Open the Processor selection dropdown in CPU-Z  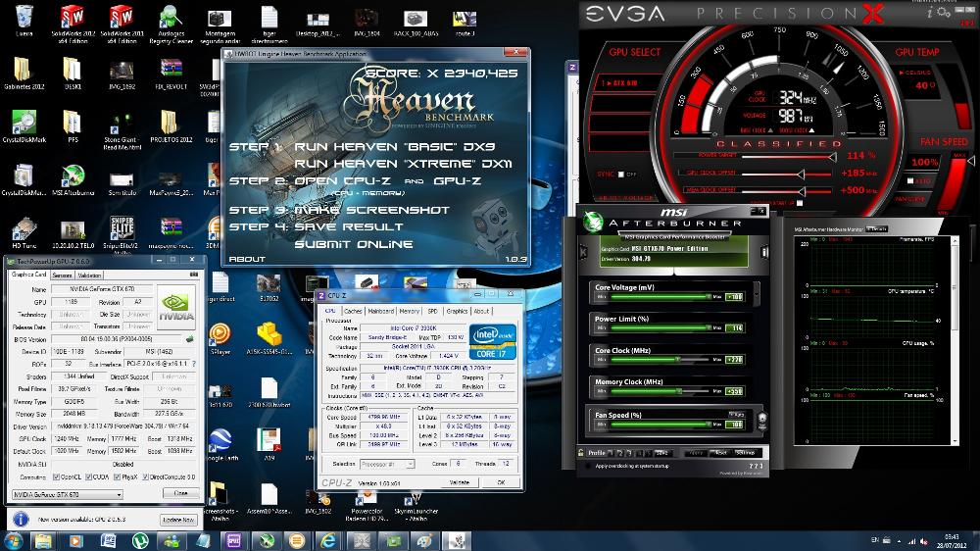[x=387, y=464]
